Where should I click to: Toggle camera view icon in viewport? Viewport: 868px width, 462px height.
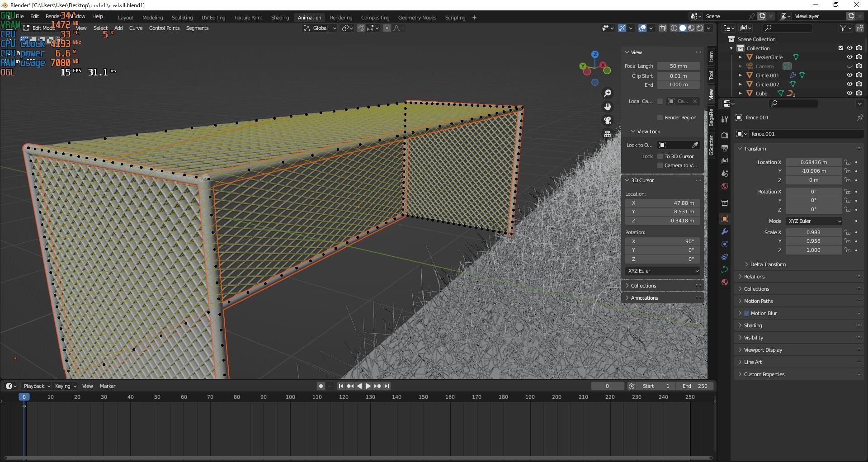pyautogui.click(x=608, y=120)
